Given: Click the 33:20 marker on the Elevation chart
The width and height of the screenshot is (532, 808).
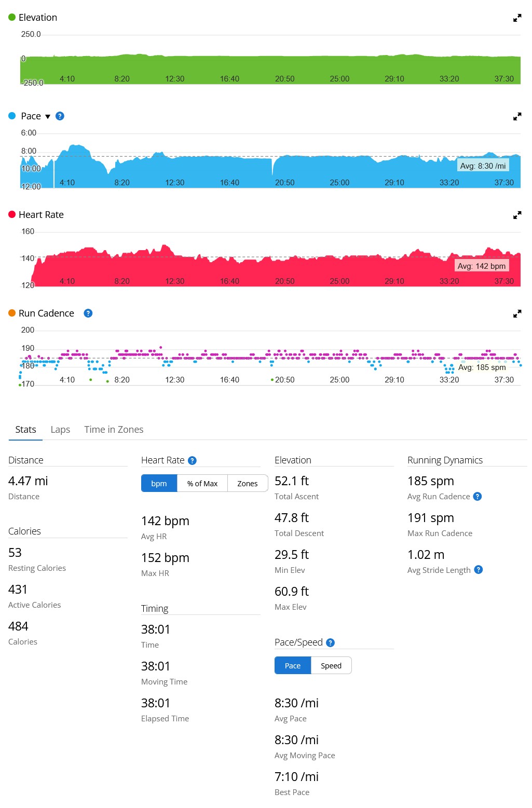Looking at the screenshot, I should point(449,79).
